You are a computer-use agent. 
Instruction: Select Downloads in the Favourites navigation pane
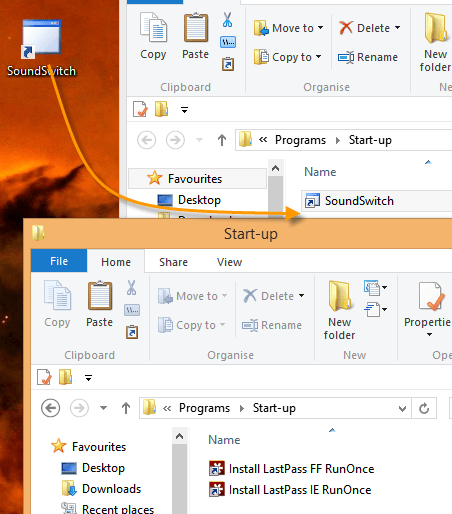coord(111,489)
